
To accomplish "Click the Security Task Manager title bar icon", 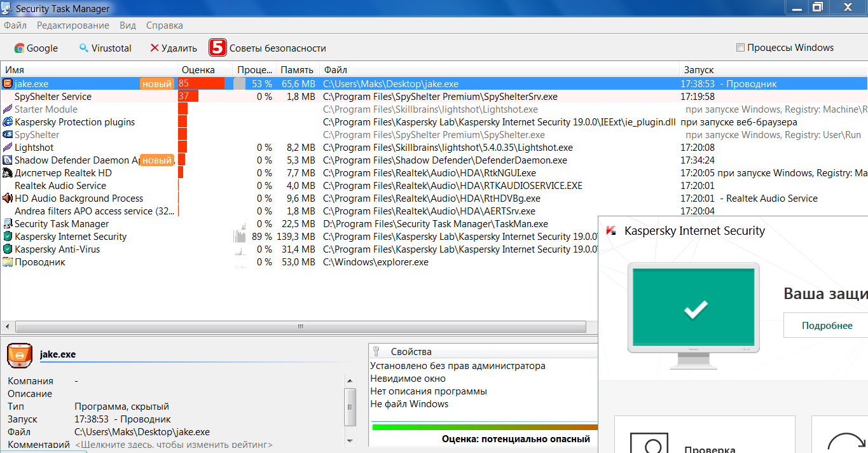I will tap(7, 8).
